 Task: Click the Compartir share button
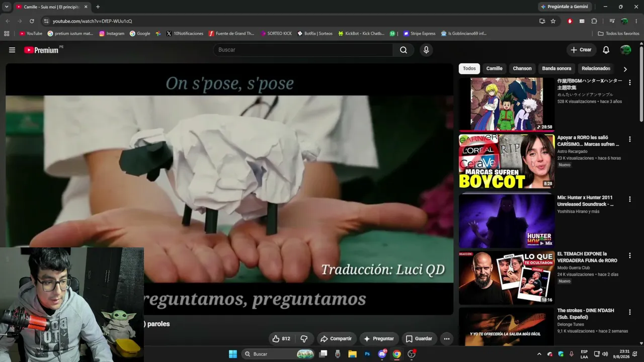click(336, 339)
